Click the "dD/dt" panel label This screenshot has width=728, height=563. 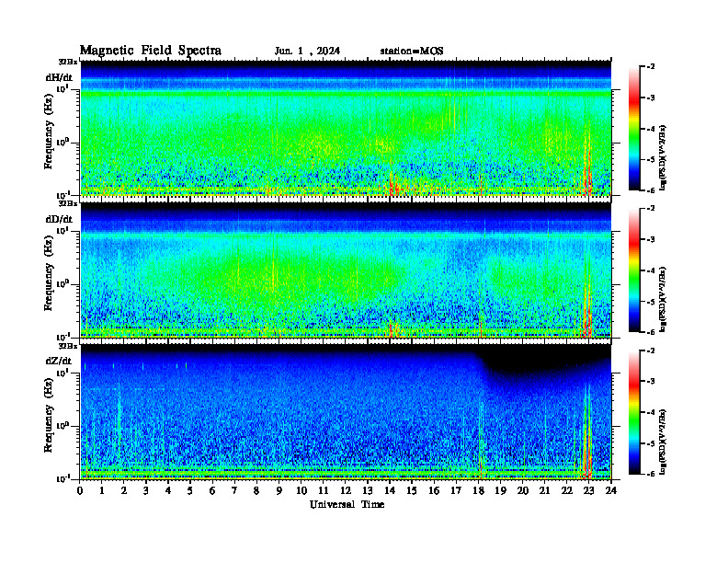[59, 219]
